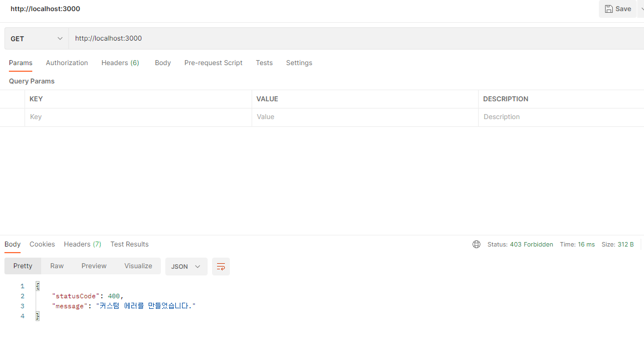Select the response Body tab

12,244
